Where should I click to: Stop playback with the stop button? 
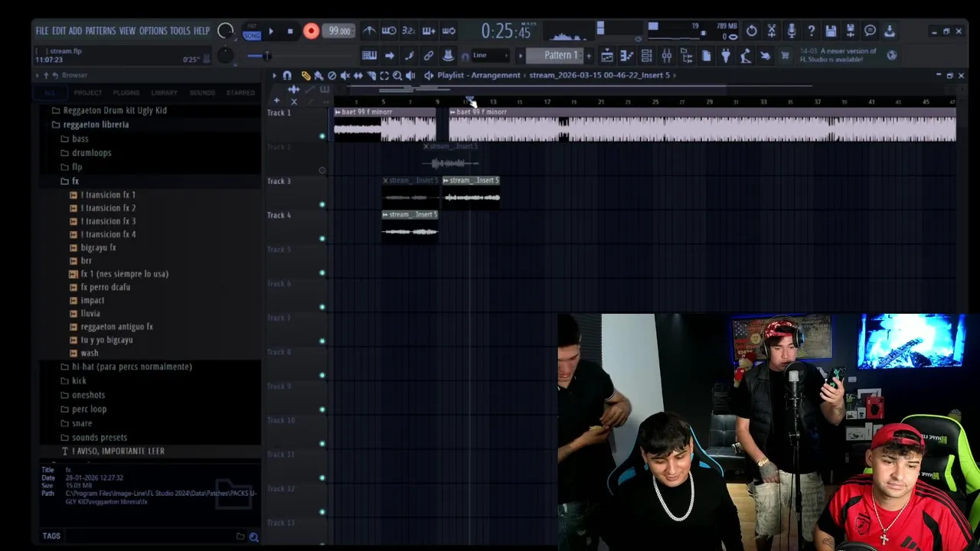coord(290,31)
